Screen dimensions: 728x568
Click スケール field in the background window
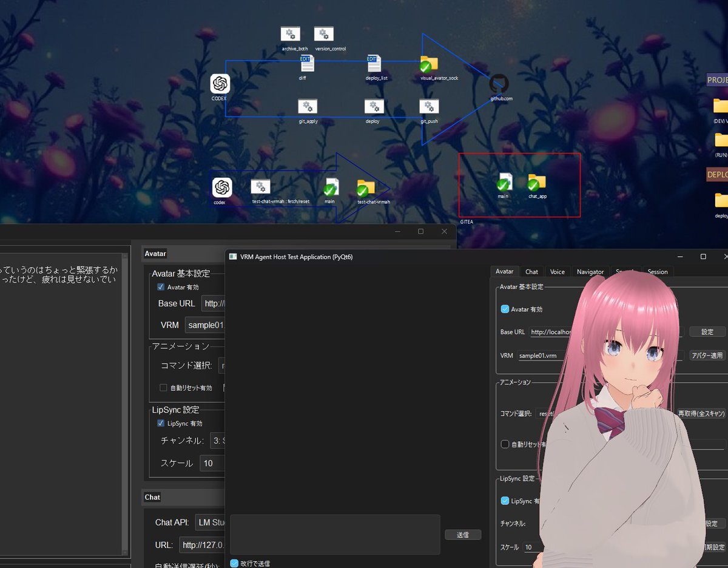[x=213, y=463]
